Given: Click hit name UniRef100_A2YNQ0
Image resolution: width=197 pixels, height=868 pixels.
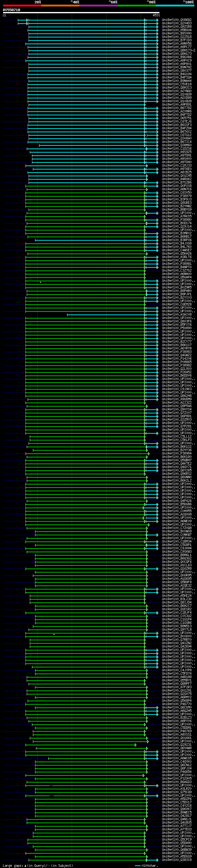Looking at the screenshot, I should point(177,91).
